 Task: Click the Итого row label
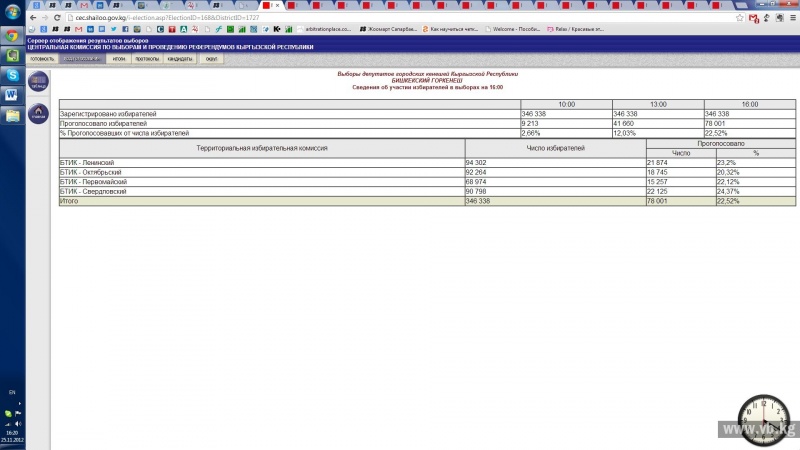69,202
